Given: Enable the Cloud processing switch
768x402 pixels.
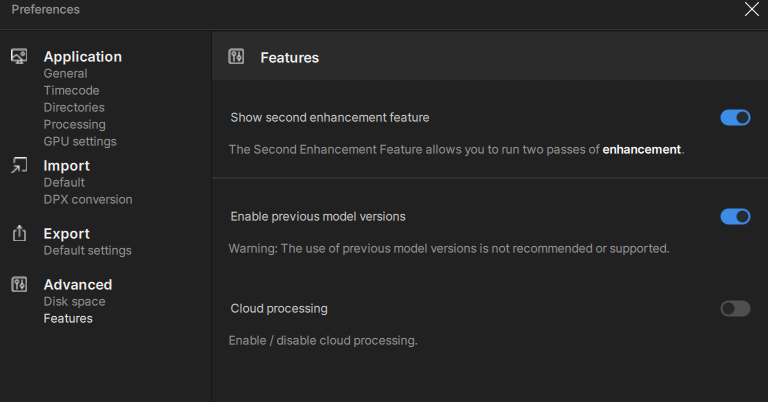Looking at the screenshot, I should tap(735, 309).
